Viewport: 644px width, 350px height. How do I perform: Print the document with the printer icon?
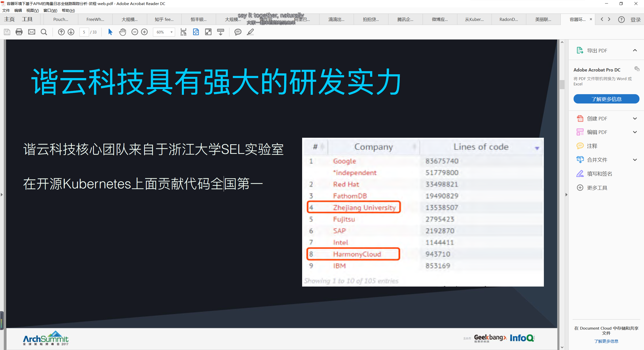[19, 32]
